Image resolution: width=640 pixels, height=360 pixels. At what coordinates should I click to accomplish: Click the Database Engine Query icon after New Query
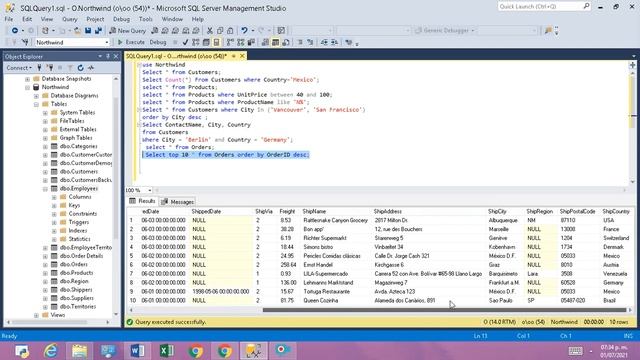coord(155,31)
